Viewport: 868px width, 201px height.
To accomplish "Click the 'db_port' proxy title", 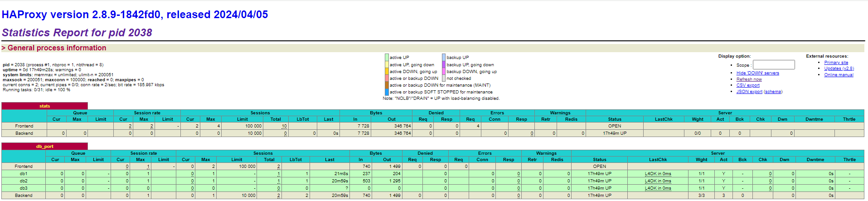I will coord(44,147).
